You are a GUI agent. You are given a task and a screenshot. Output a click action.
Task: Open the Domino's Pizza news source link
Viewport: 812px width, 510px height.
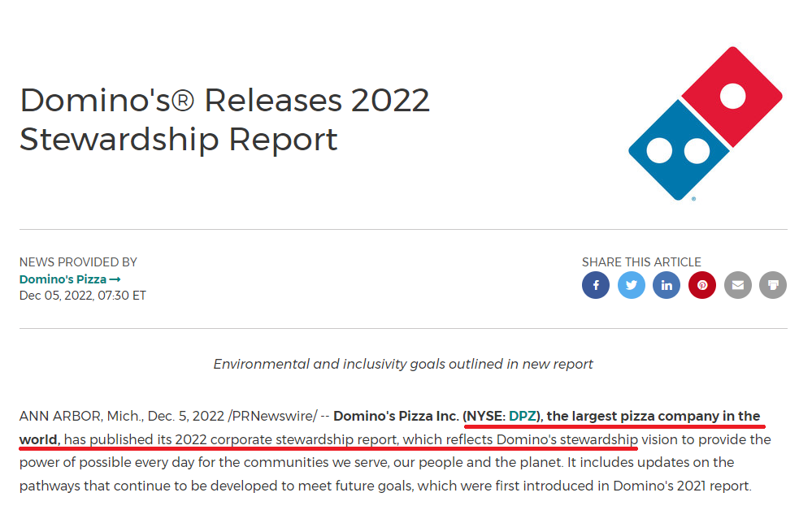click(63, 279)
